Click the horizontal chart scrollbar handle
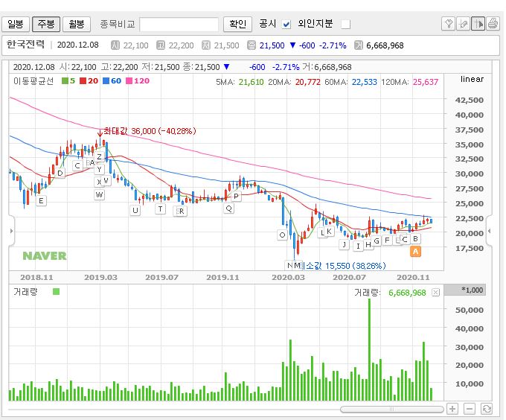 [x=391, y=410]
